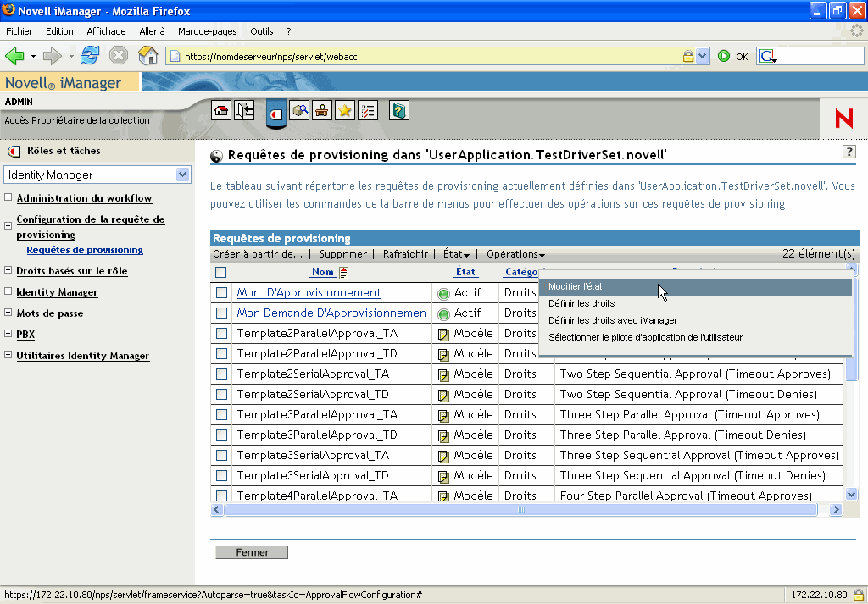This screenshot has width=868, height=604.
Task: Collapse Configuration de la requête de provisioning
Action: 8,225
